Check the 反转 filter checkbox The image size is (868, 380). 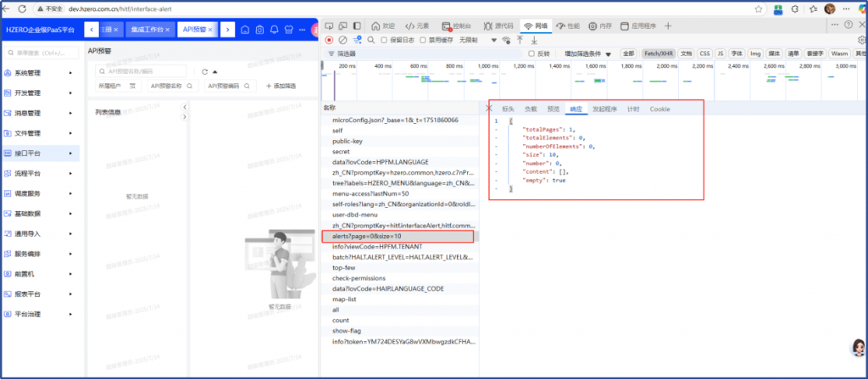click(x=531, y=53)
